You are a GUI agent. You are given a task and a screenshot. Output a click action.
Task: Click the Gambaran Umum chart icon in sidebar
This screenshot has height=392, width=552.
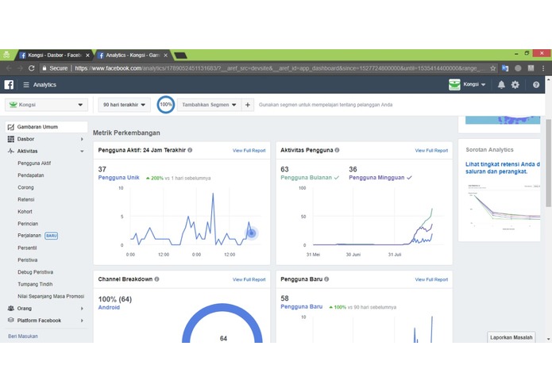pos(11,127)
